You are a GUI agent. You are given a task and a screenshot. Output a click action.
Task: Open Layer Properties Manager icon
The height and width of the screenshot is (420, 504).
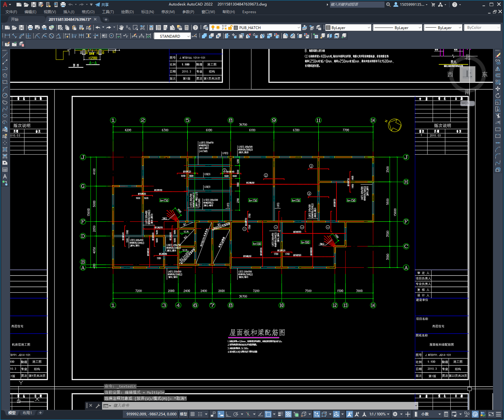pyautogui.click(x=206, y=28)
